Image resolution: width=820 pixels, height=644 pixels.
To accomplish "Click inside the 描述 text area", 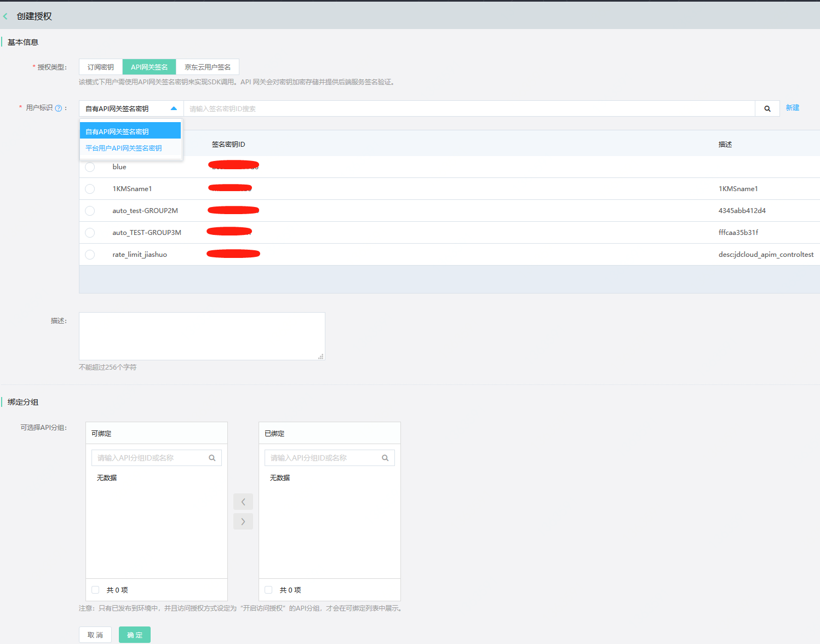I will pyautogui.click(x=202, y=336).
